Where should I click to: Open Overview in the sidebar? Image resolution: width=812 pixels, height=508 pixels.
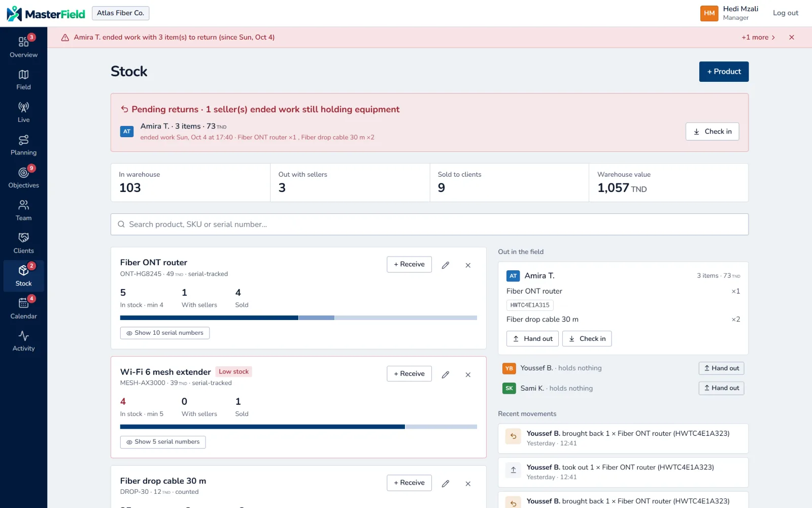point(23,46)
